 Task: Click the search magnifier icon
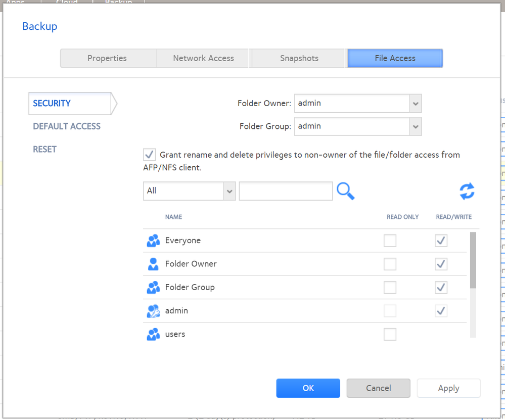tap(346, 192)
